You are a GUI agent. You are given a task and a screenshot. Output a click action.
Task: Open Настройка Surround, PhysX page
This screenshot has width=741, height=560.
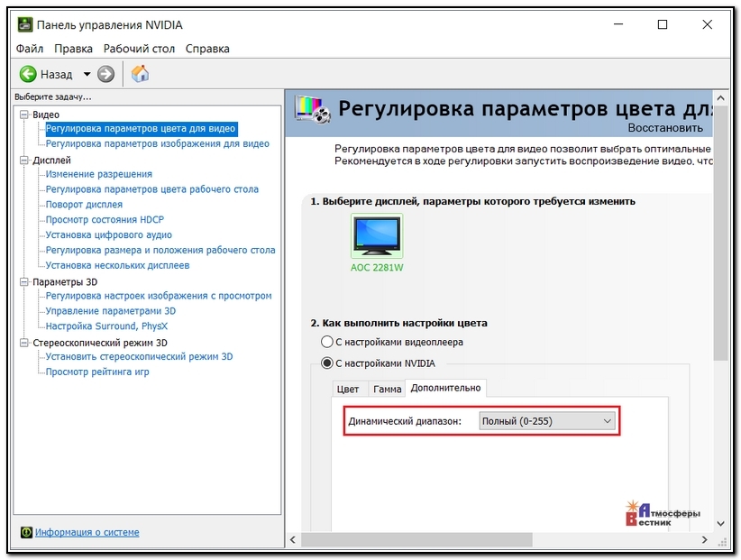106,326
